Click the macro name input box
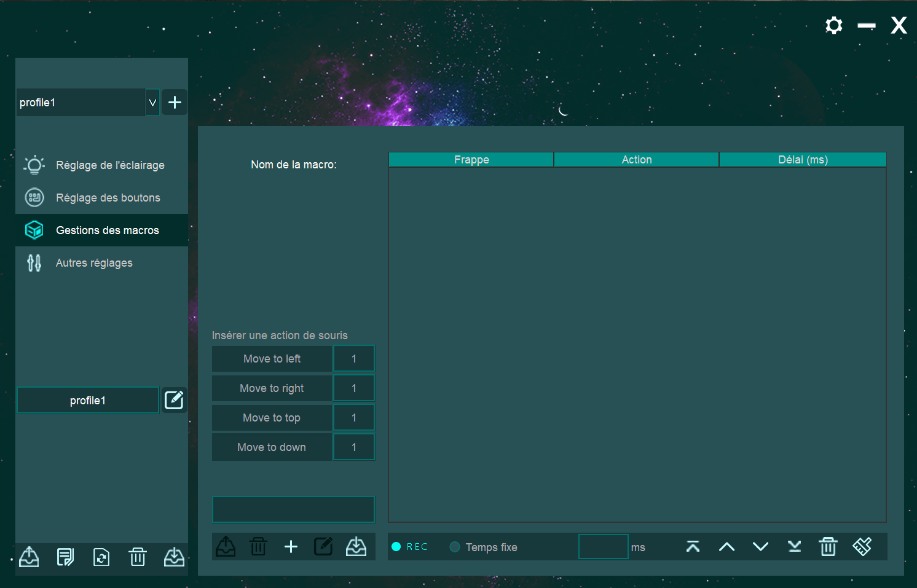 (293, 509)
